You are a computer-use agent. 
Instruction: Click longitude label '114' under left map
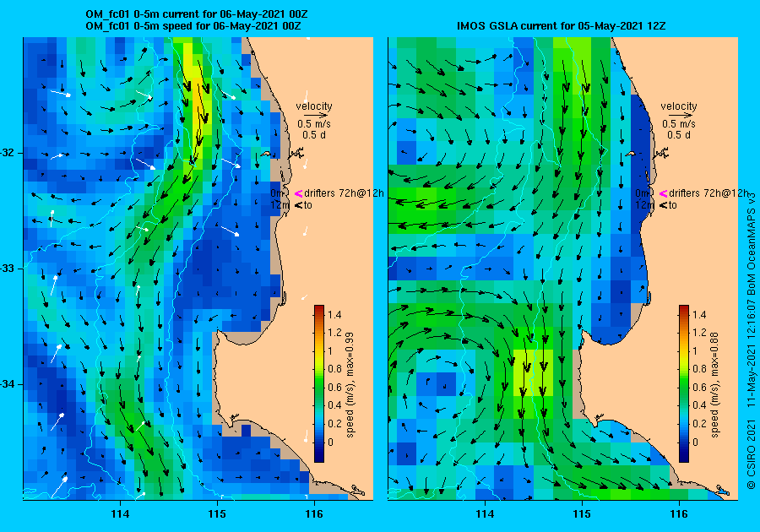[120, 514]
